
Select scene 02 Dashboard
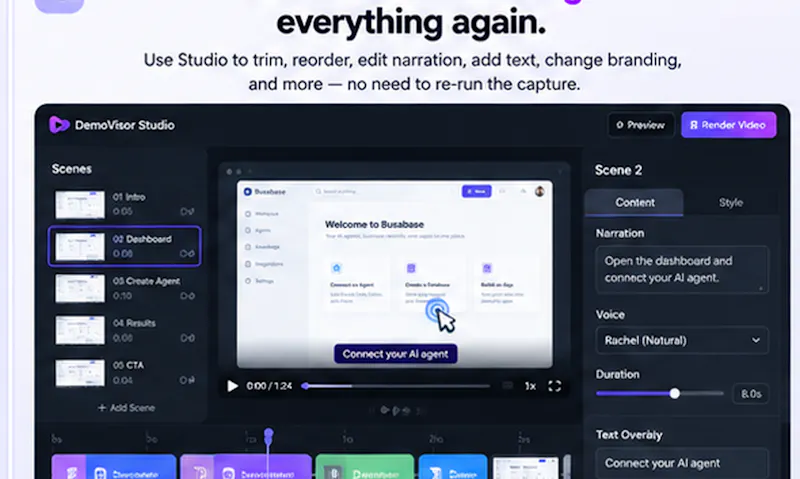click(x=124, y=246)
